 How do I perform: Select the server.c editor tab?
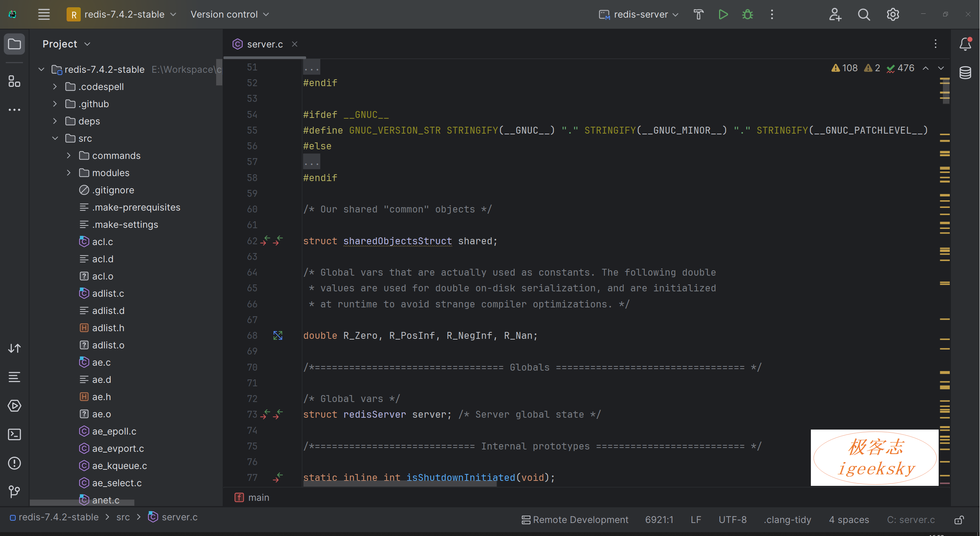(x=264, y=44)
